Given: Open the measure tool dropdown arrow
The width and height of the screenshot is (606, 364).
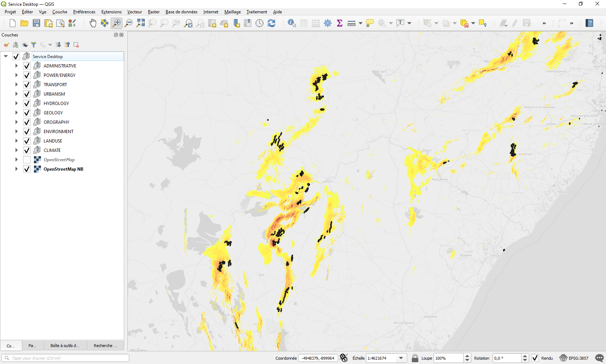Looking at the screenshot, I should (361, 23).
